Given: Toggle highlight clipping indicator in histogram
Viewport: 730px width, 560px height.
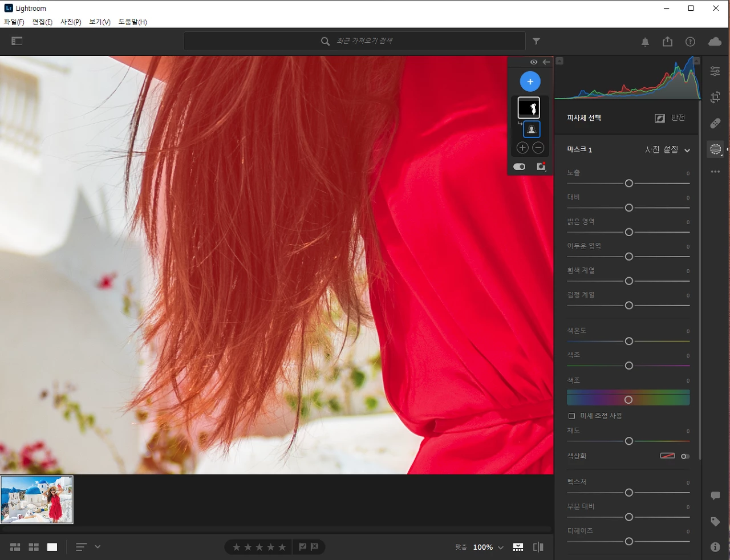Looking at the screenshot, I should [x=696, y=60].
